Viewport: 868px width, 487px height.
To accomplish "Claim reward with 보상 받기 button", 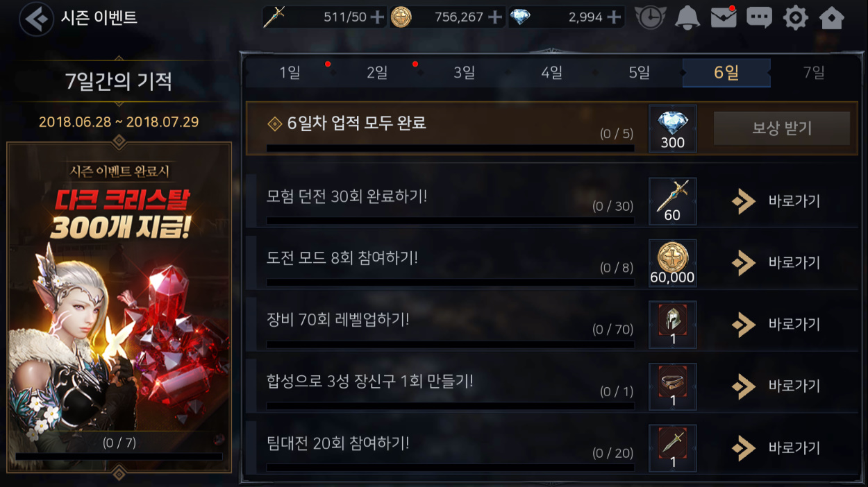I will (782, 128).
